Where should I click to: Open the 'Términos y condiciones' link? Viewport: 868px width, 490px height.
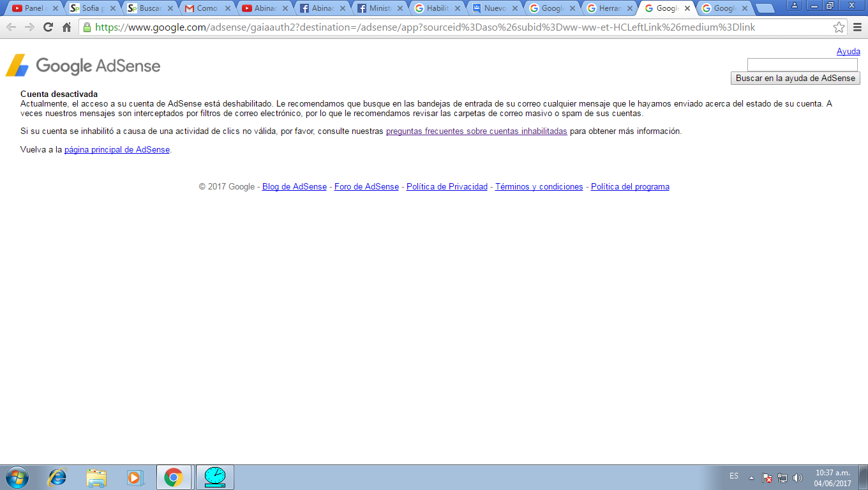(x=539, y=187)
